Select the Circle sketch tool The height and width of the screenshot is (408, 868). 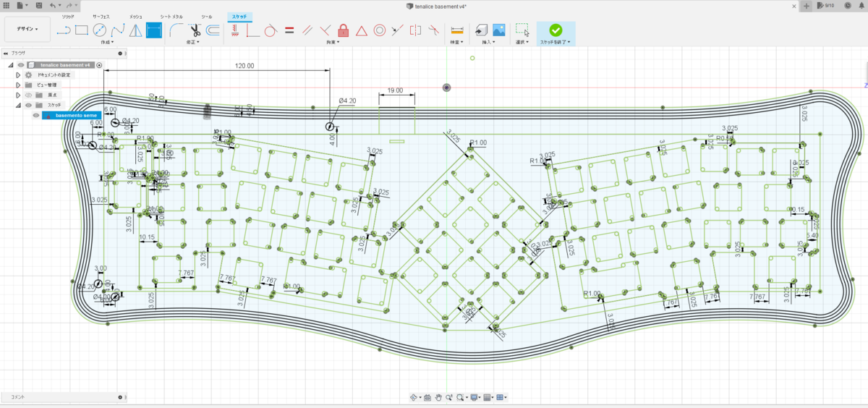tap(100, 30)
